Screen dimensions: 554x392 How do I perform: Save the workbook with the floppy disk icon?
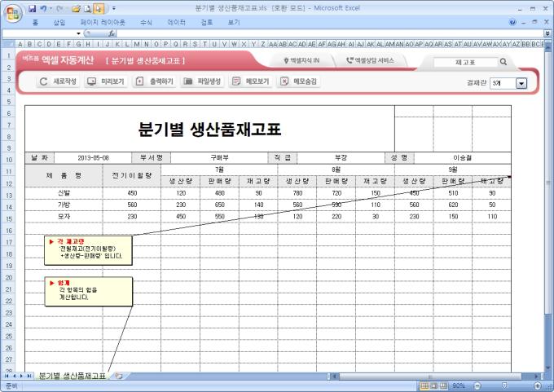pyautogui.click(x=32, y=8)
